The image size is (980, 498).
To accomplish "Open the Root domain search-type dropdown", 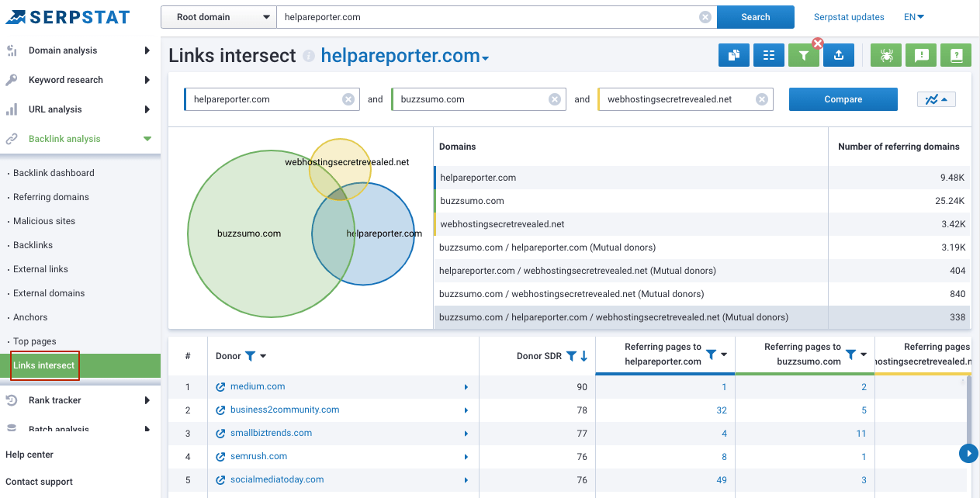I will pyautogui.click(x=219, y=17).
